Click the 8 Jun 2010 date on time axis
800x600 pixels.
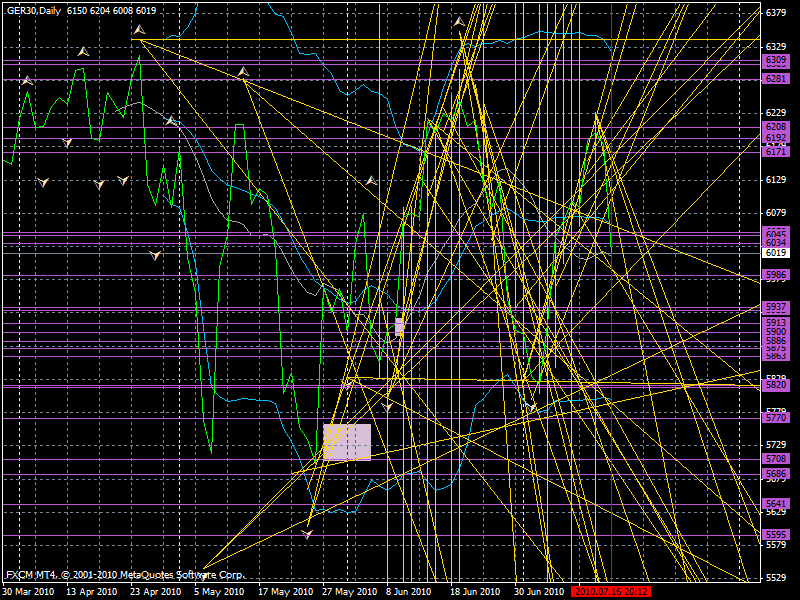[x=408, y=591]
